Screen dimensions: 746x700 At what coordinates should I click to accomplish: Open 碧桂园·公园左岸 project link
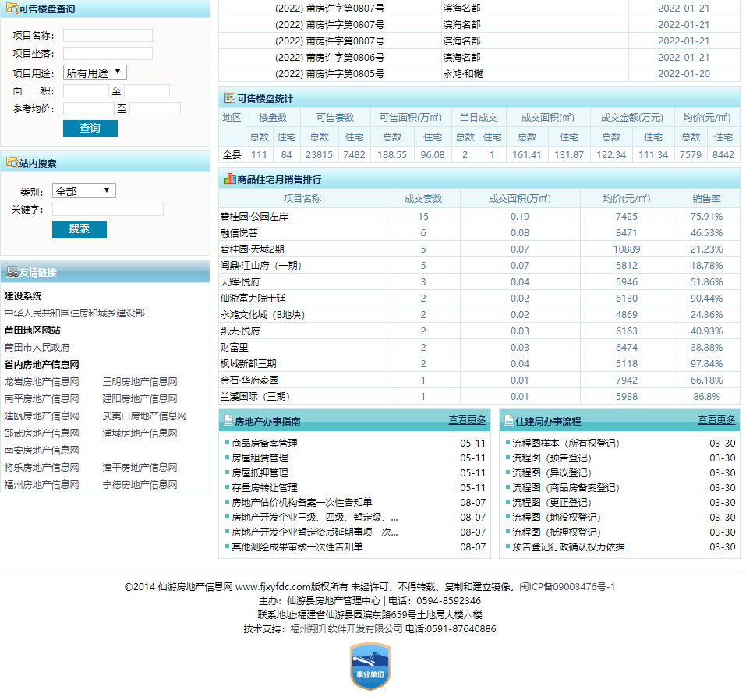pos(254,217)
